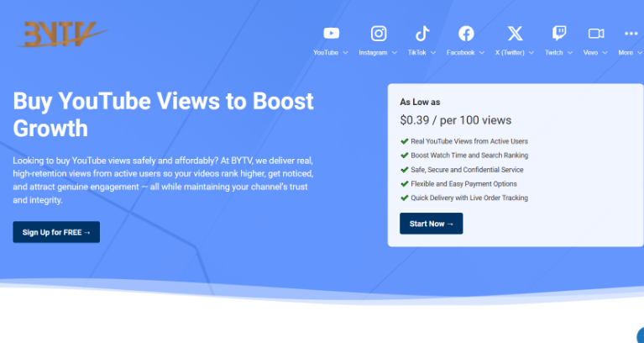Click the Buy YouTube Views heading

[x=163, y=114]
